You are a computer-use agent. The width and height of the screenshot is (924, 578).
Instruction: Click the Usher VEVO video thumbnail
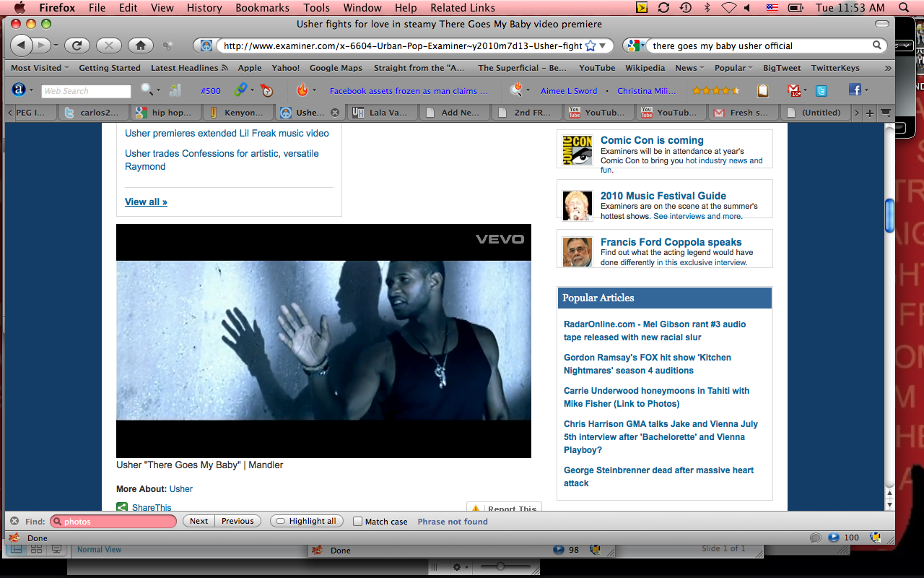click(x=323, y=340)
